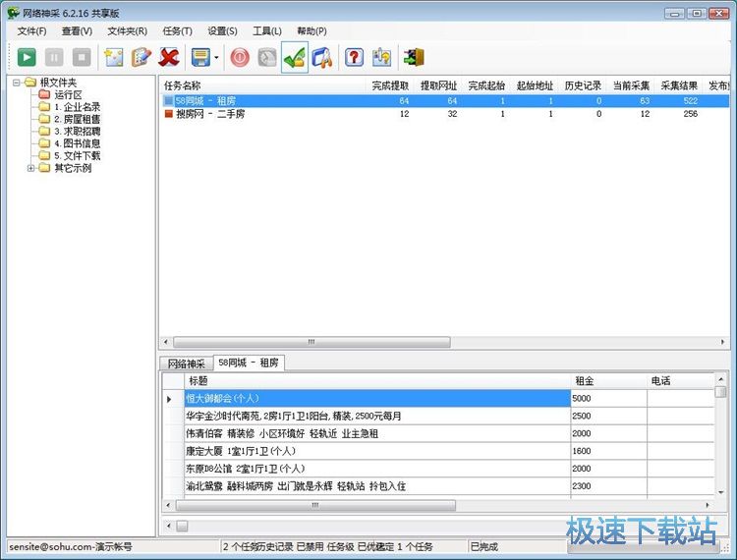This screenshot has width=737, height=560.
Task: Select the 康定大厦 1室1厅1卫 result row
Action: point(377,451)
